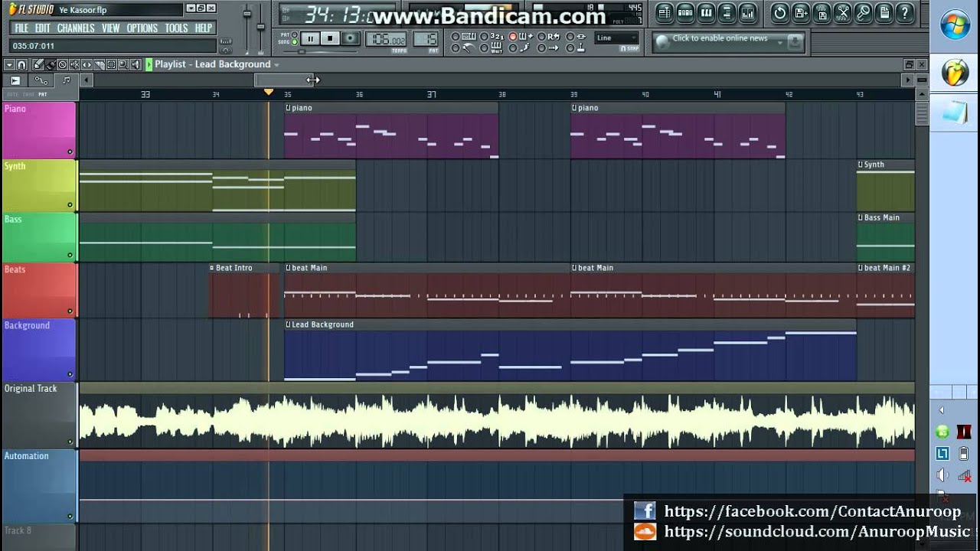980x551 pixels.
Task: Click the online news download icon
Action: [x=795, y=42]
